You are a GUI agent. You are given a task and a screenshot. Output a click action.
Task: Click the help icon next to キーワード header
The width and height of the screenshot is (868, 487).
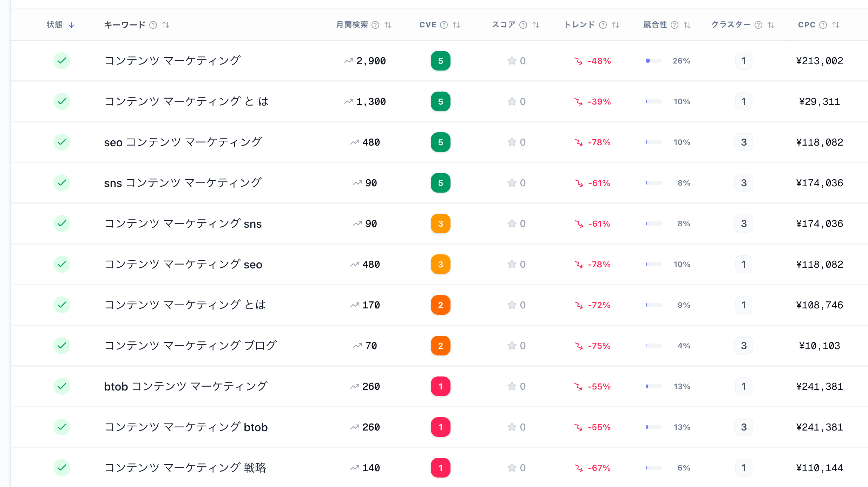[x=153, y=25]
